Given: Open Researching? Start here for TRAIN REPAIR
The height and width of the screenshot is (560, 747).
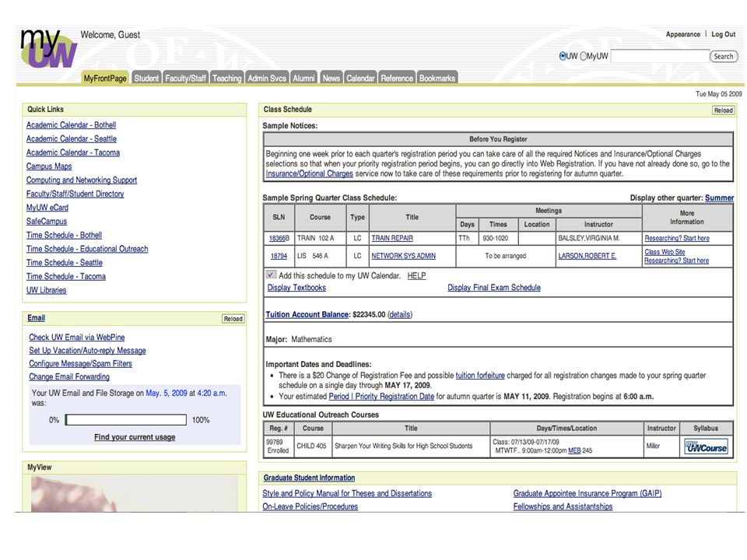Looking at the screenshot, I should click(x=677, y=238).
